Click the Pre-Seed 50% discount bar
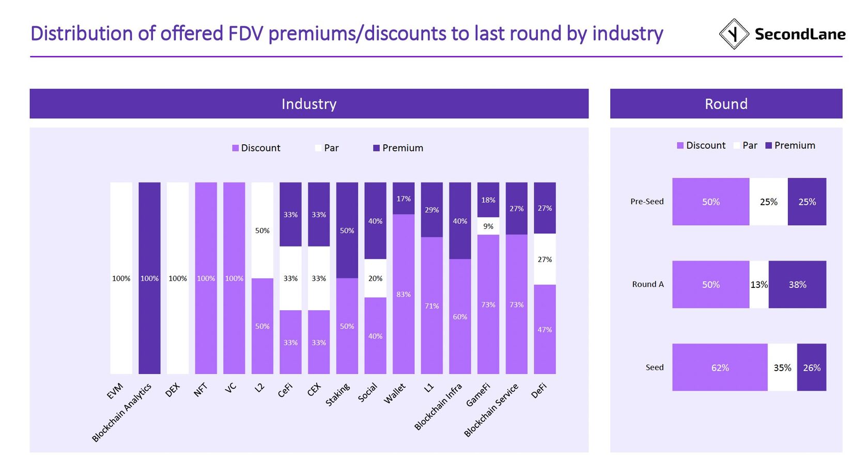The width and height of the screenshot is (868, 474). (x=710, y=202)
